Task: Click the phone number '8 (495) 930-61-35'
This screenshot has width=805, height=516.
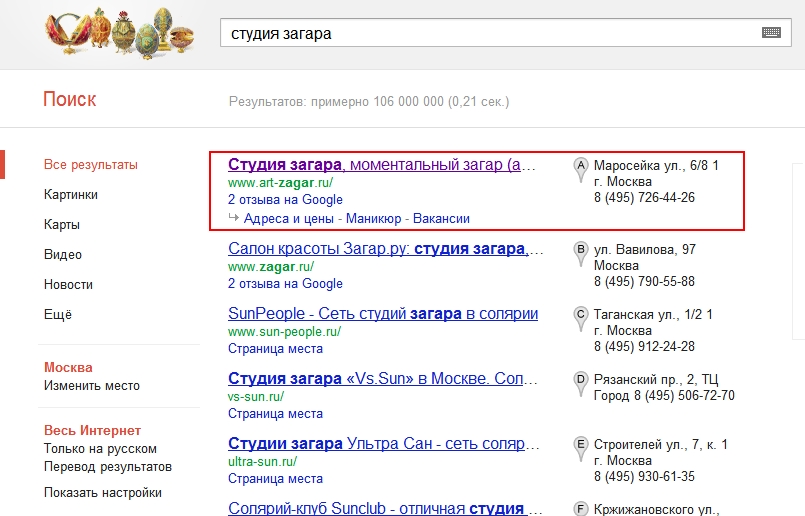Action: (644, 476)
